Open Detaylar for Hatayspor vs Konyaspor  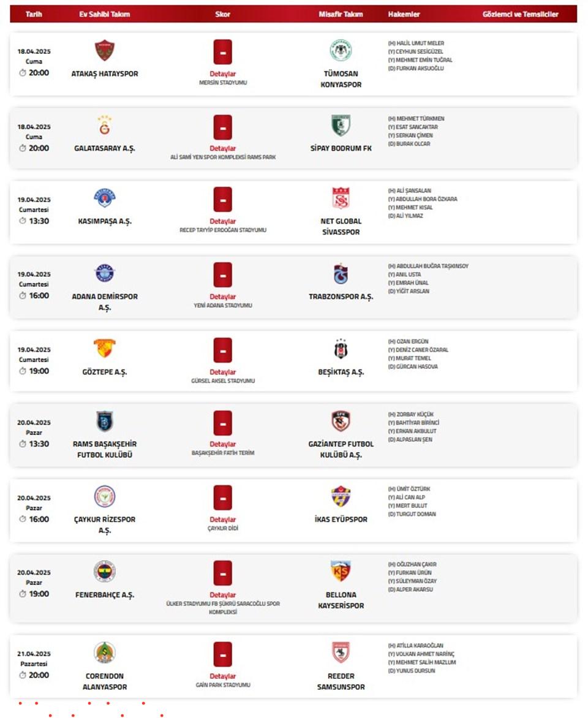coord(222,74)
